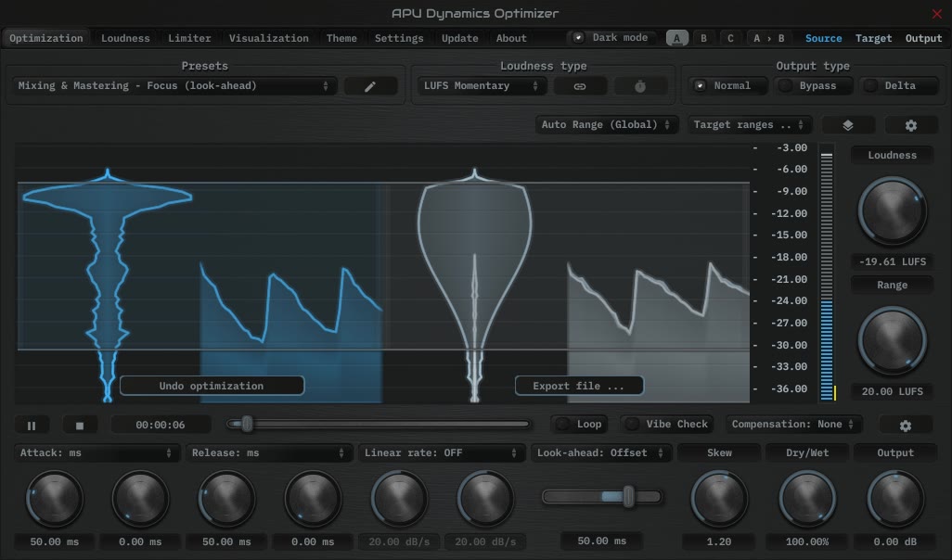This screenshot has width=952, height=560.
Task: Click the 100.00% Dry/Wet value
Action: coord(807,541)
